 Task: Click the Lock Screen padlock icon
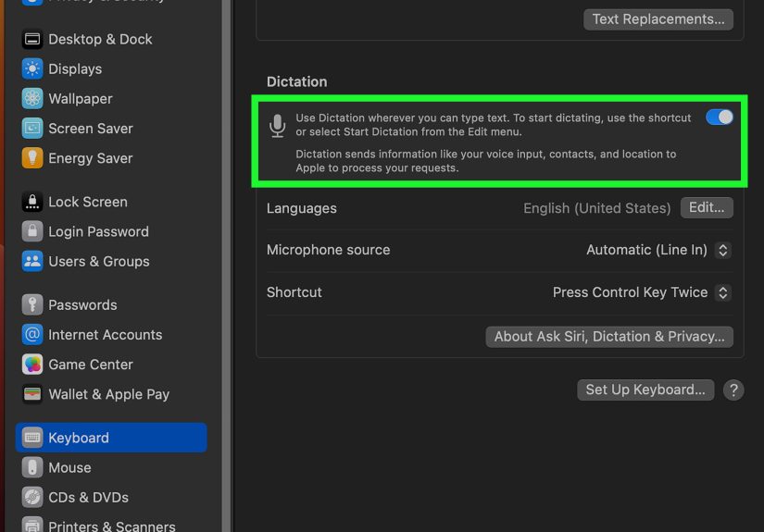pyautogui.click(x=32, y=202)
